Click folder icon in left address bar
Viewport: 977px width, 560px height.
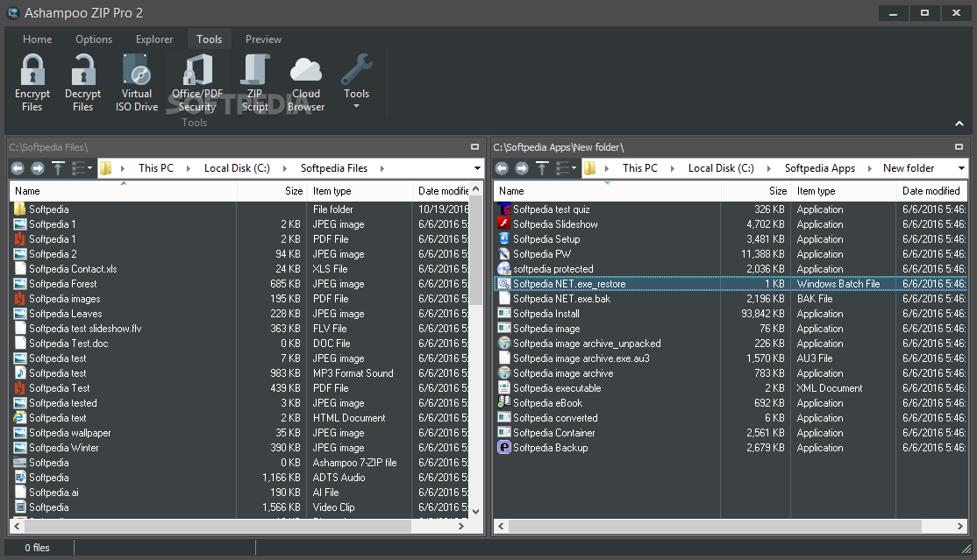(x=106, y=168)
